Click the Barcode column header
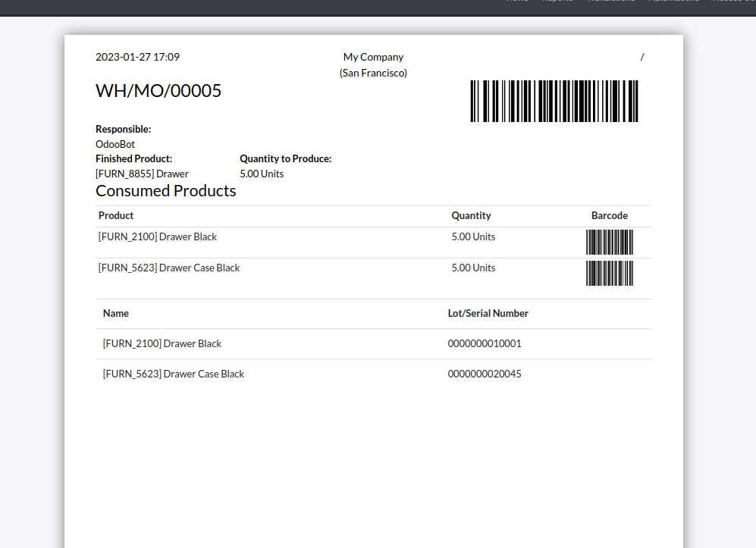Screen dimensions: 756x548 click(x=610, y=215)
